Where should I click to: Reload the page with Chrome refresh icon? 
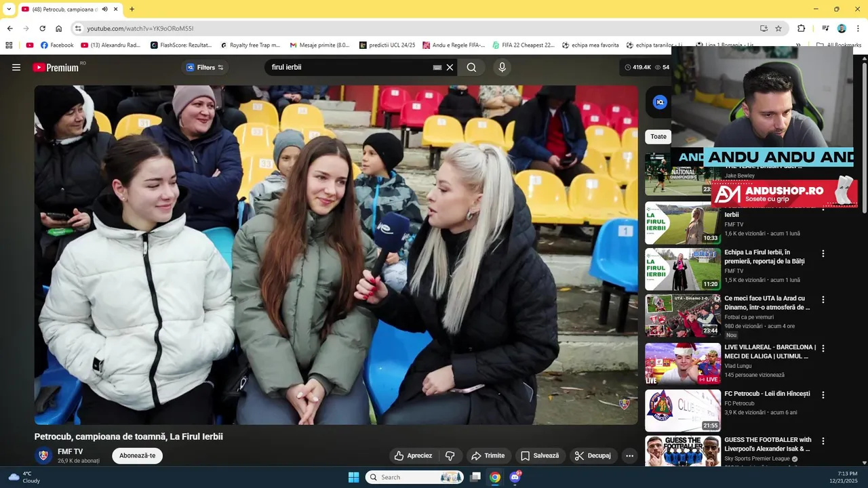[x=42, y=28]
